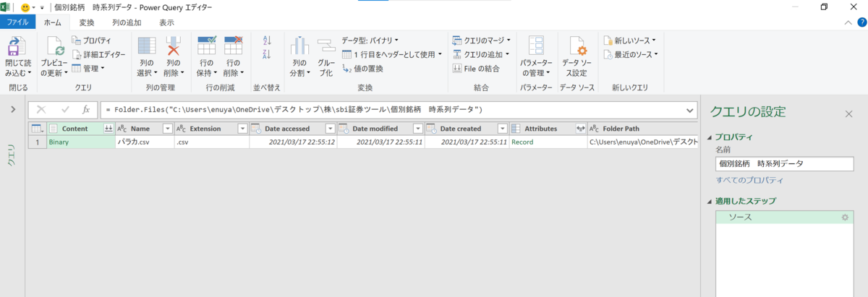Open the 新しいソース dropdown
Viewport: 868px width, 297px height.
pos(629,40)
